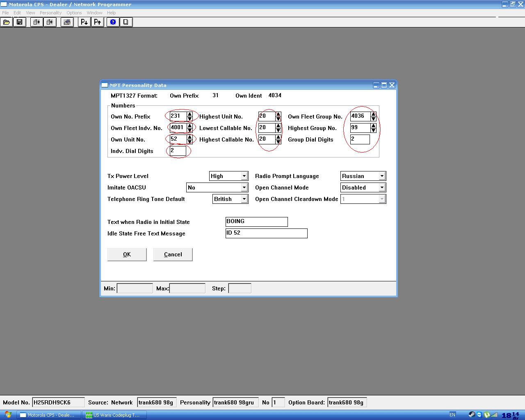Screen dimensions: 525x420
Task: Click the Own No. Prefix field showing 231
Action: pos(178,116)
